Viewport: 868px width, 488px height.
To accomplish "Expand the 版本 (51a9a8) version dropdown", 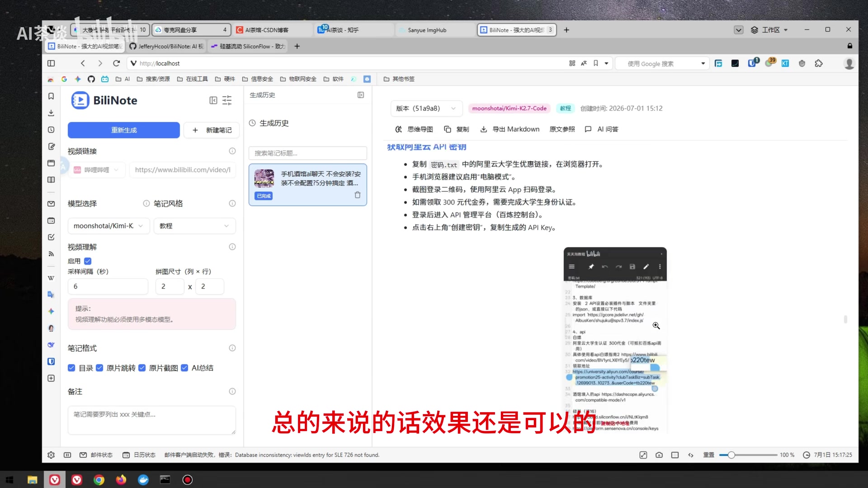I will 426,108.
